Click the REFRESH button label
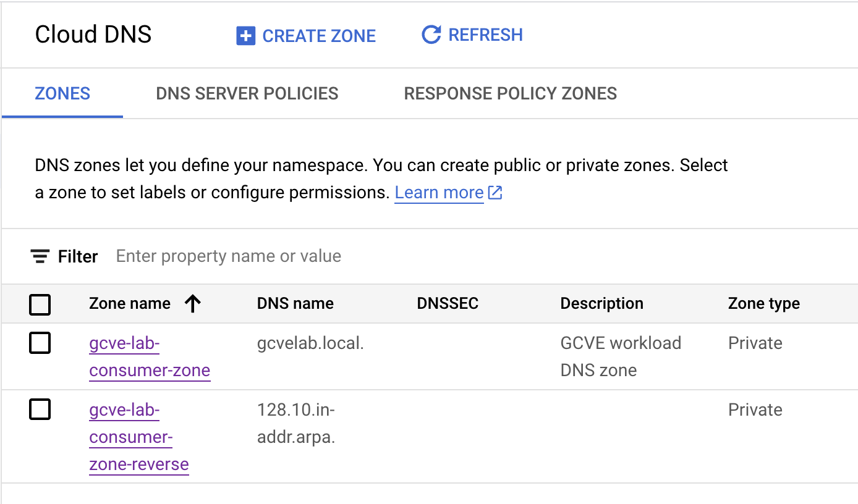The width and height of the screenshot is (858, 504). click(x=485, y=35)
